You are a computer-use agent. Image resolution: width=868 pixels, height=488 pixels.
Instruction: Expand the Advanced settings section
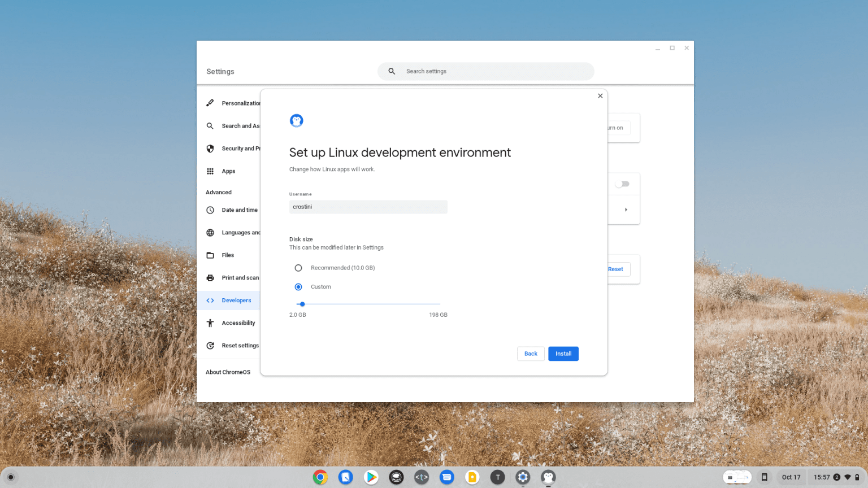click(219, 192)
